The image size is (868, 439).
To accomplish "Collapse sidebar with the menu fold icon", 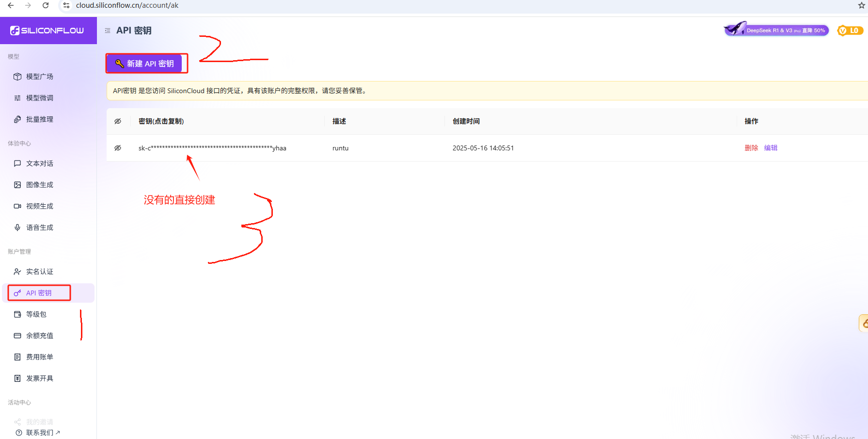I will click(x=108, y=31).
